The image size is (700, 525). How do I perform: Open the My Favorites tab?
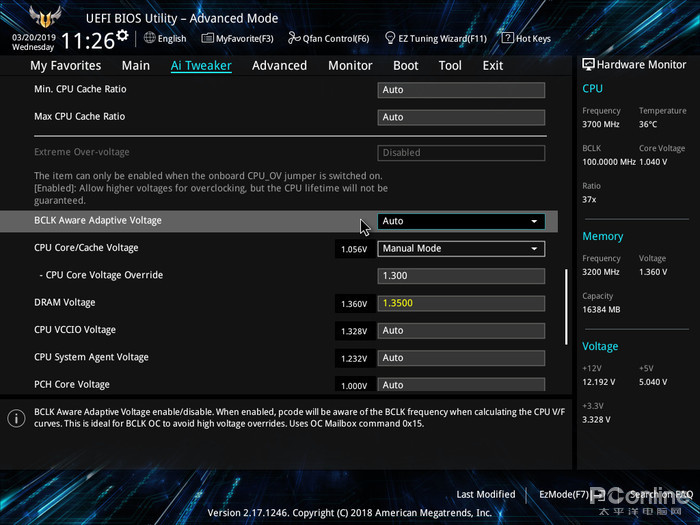click(66, 66)
